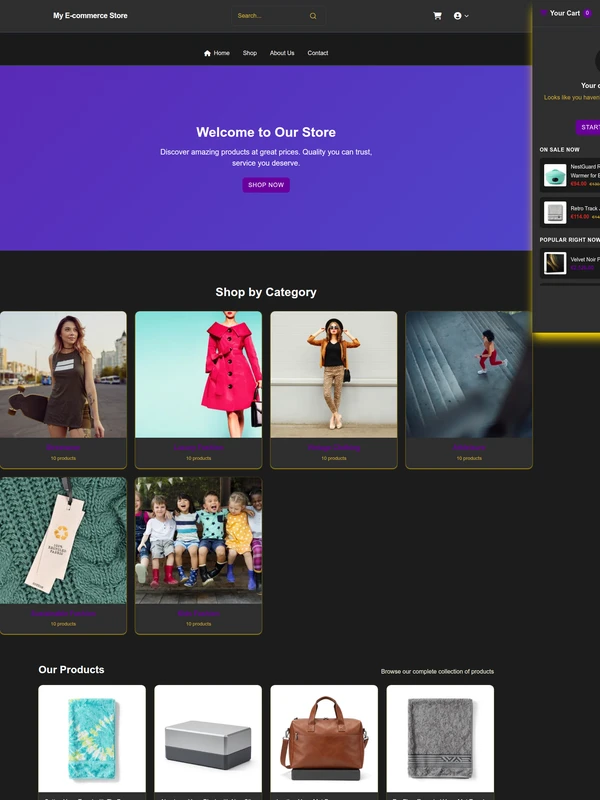Open the Retro Track on-sale item
This screenshot has height=800, width=600.
coord(570,212)
